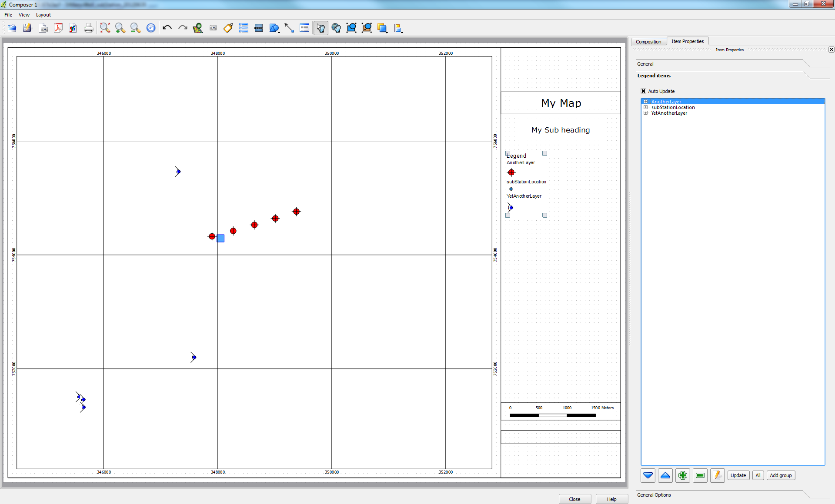
Task: Select the Add basic shape tool
Action: tap(274, 28)
